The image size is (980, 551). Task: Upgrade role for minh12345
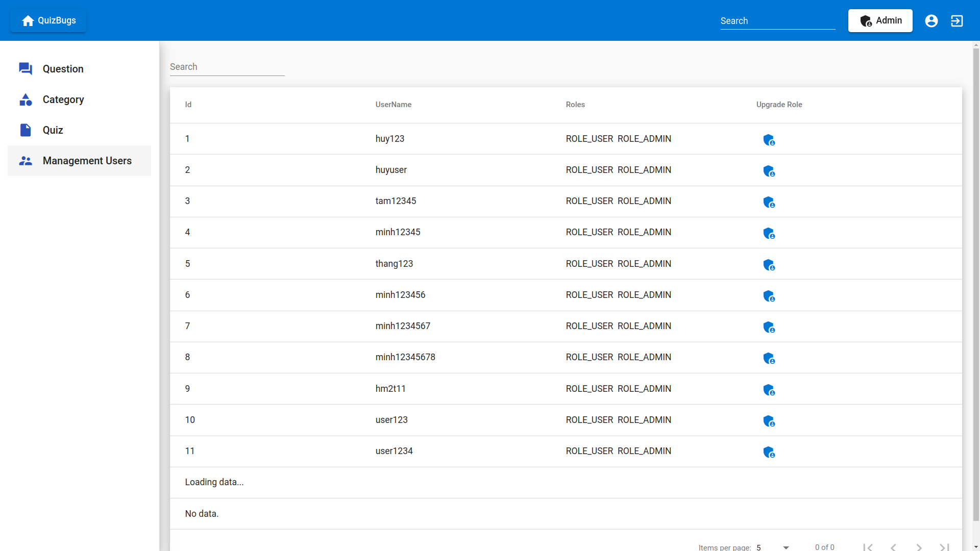[769, 233]
